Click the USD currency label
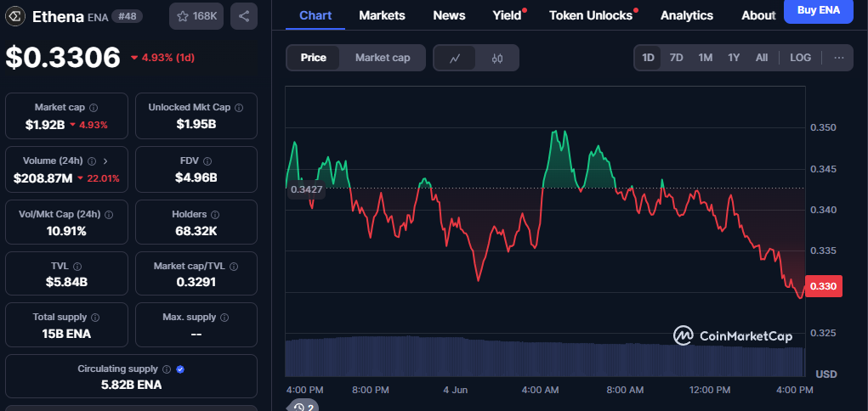The image size is (868, 411). (826, 374)
